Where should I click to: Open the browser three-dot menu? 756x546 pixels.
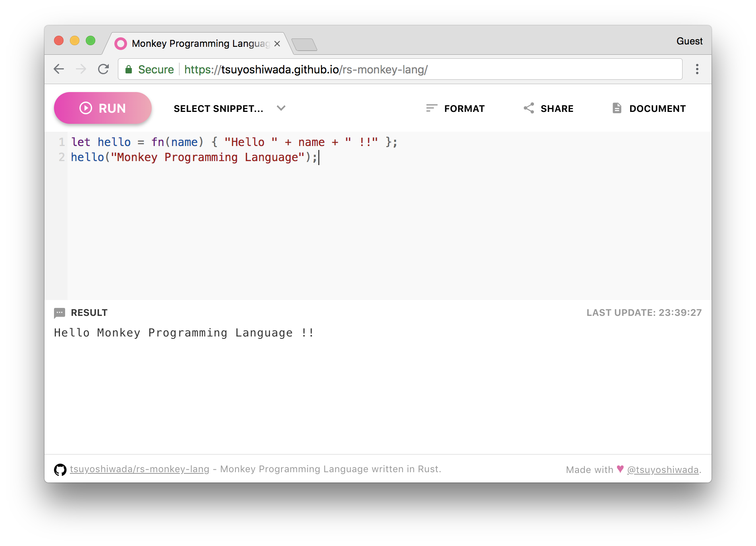click(697, 69)
